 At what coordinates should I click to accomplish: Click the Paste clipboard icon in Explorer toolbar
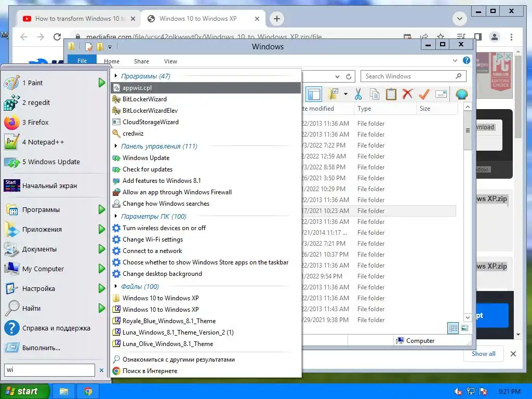(x=391, y=95)
